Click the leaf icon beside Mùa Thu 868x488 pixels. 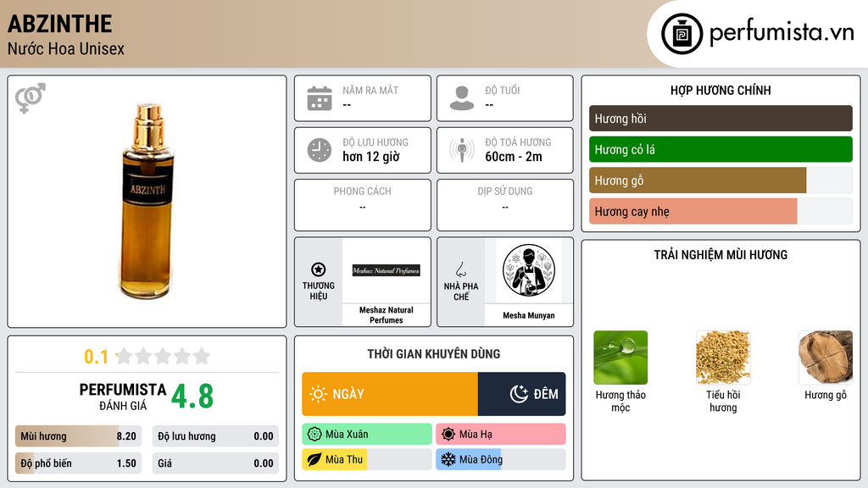[x=314, y=459]
